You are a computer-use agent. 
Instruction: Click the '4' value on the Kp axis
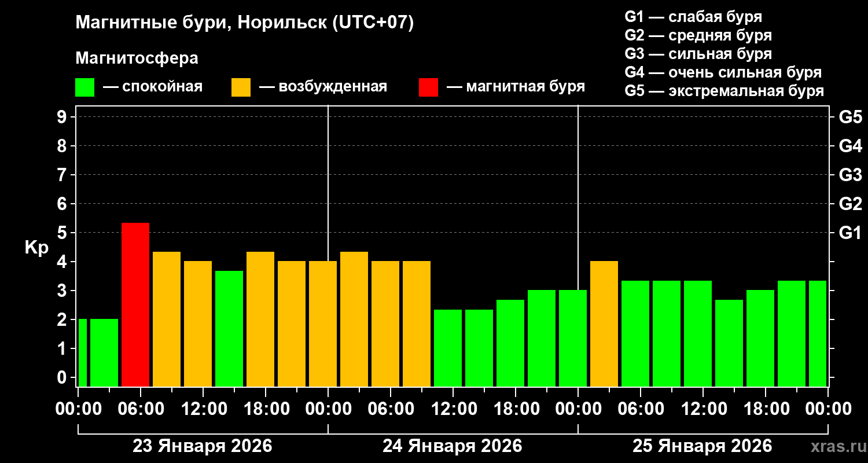63,262
